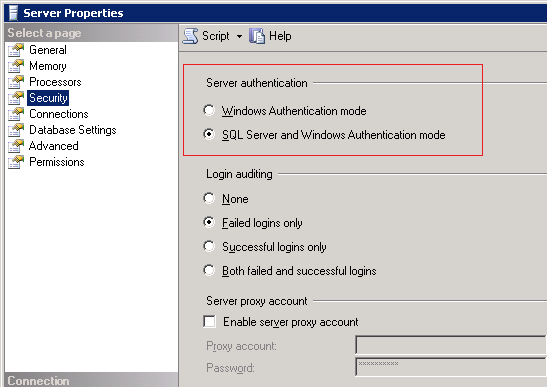This screenshot has height=387, width=547.
Task: Enable server proxy account checkbox
Action: pos(209,321)
